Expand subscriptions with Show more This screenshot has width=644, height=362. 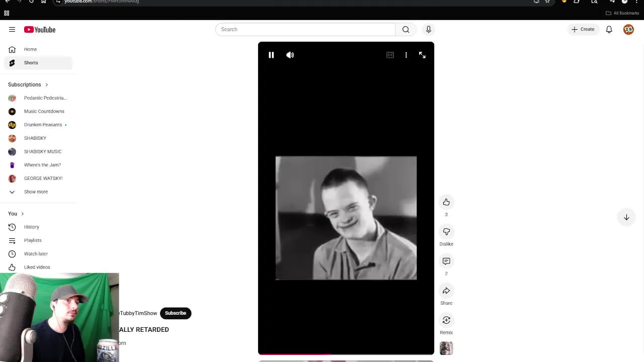(38, 192)
